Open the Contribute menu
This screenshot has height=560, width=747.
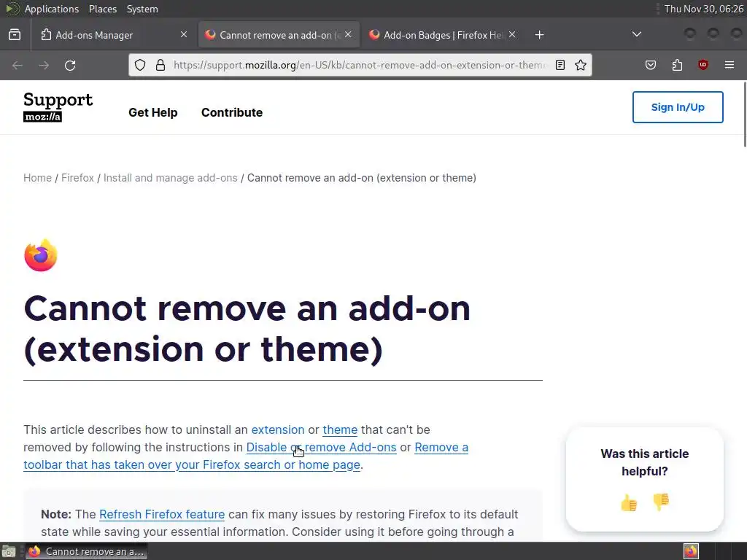[x=232, y=112]
